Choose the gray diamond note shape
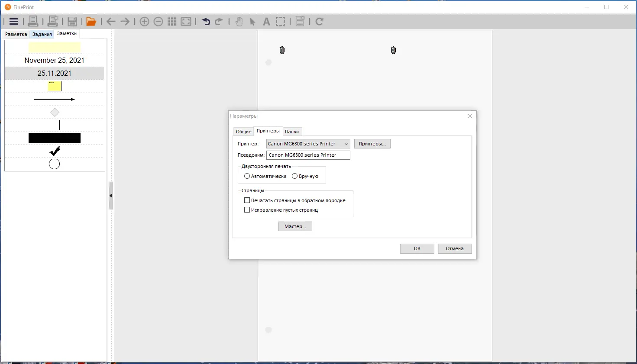Image resolution: width=637 pixels, height=364 pixels. 55,113
